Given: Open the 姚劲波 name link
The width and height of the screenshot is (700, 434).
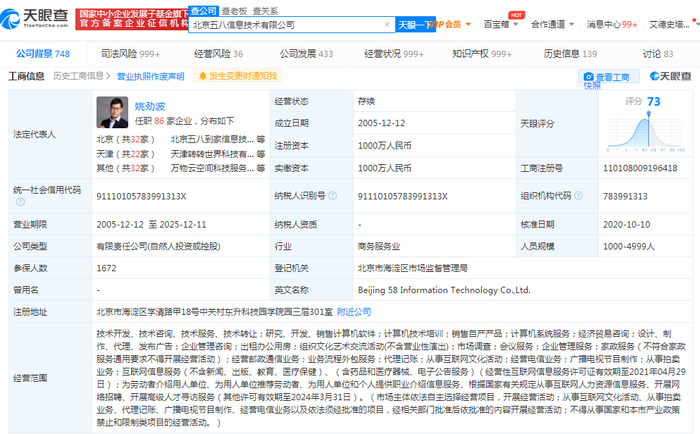Looking at the screenshot, I should [x=150, y=106].
